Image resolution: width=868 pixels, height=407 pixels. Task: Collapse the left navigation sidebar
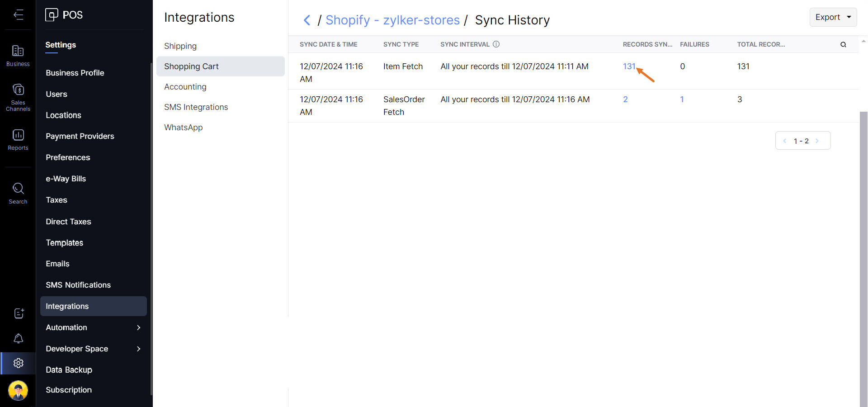pos(18,15)
